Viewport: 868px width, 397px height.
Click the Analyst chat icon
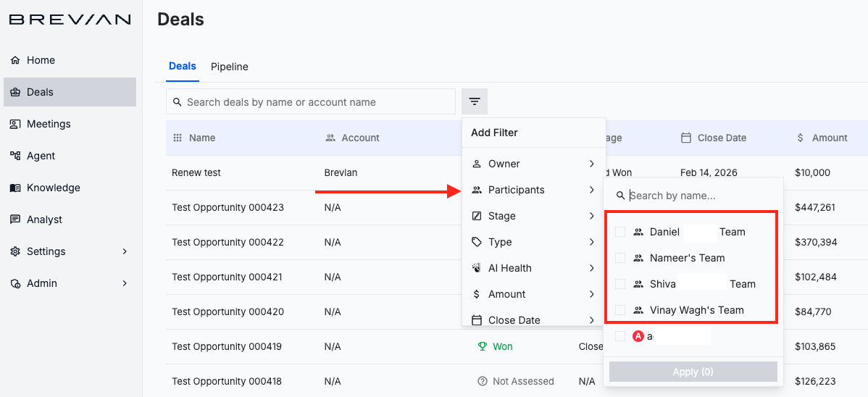15,220
